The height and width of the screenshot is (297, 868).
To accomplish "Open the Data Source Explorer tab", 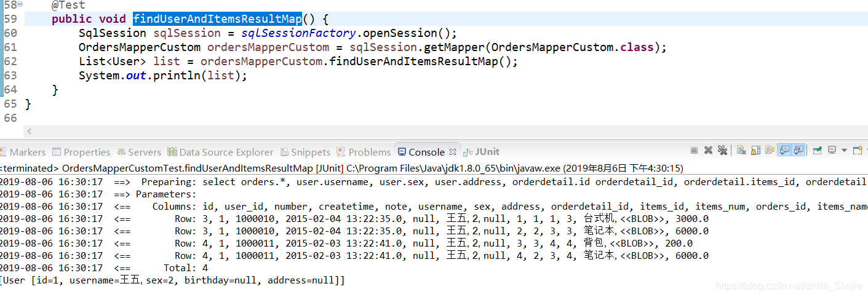I will 221,152.
